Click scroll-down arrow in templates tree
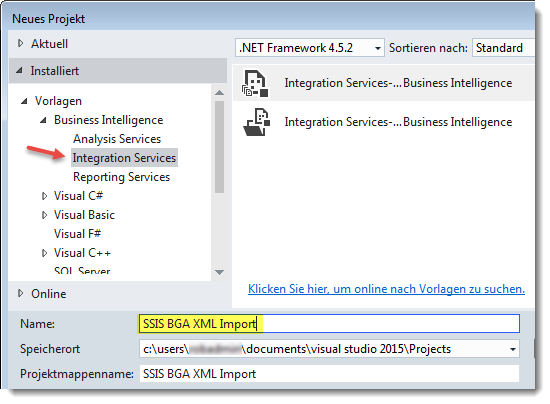The width and height of the screenshot is (550, 404). tap(220, 272)
